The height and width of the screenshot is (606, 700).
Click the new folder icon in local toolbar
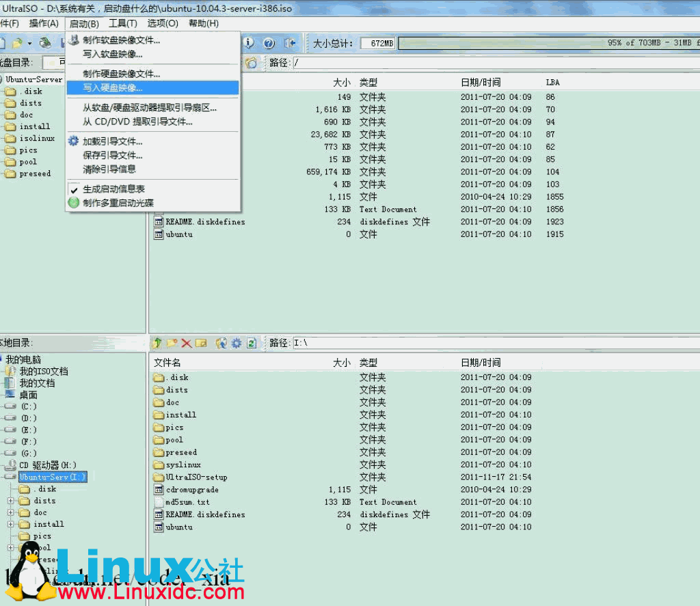(x=172, y=343)
